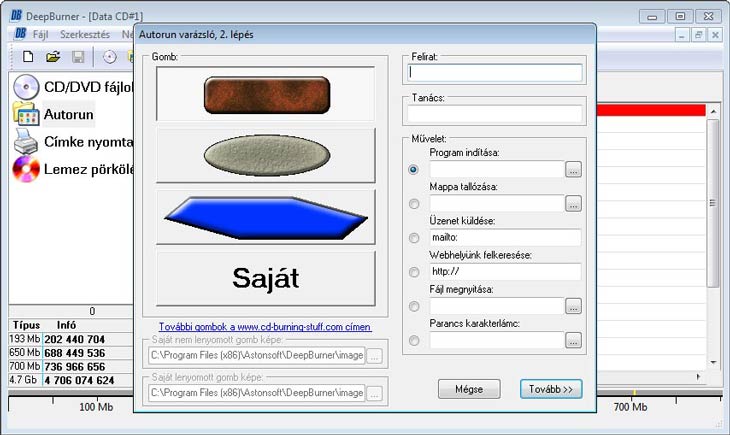Click the Tanács text field
The height and width of the screenshot is (435, 730).
pyautogui.click(x=495, y=114)
